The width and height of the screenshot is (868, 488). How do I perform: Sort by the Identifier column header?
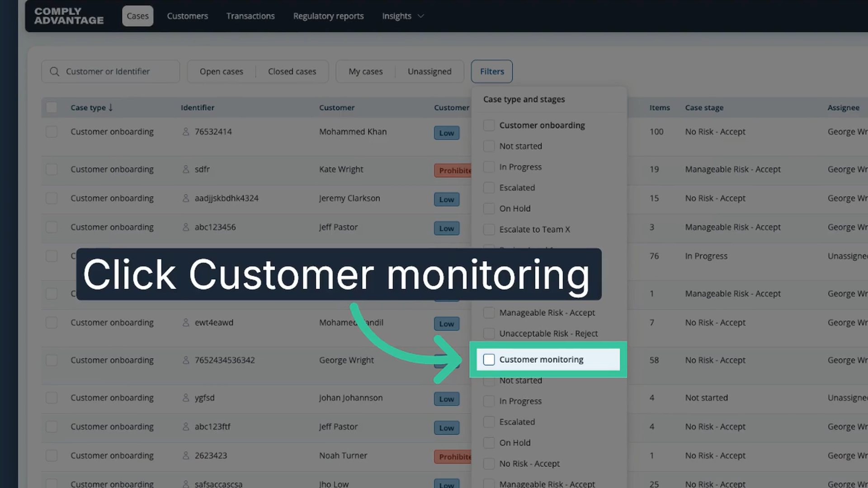coord(198,108)
